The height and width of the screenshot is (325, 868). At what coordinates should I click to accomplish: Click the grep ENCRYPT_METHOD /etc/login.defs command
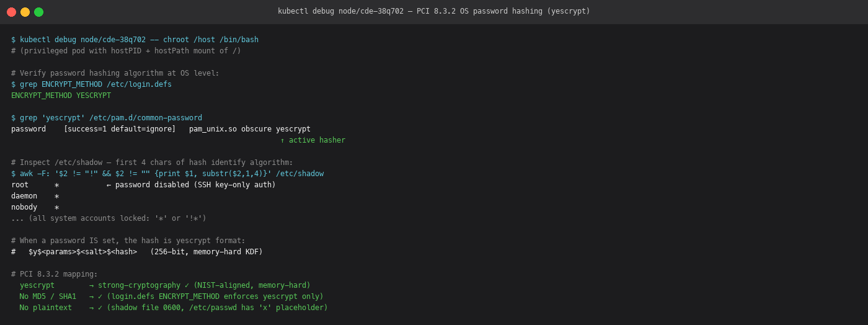[x=91, y=84]
